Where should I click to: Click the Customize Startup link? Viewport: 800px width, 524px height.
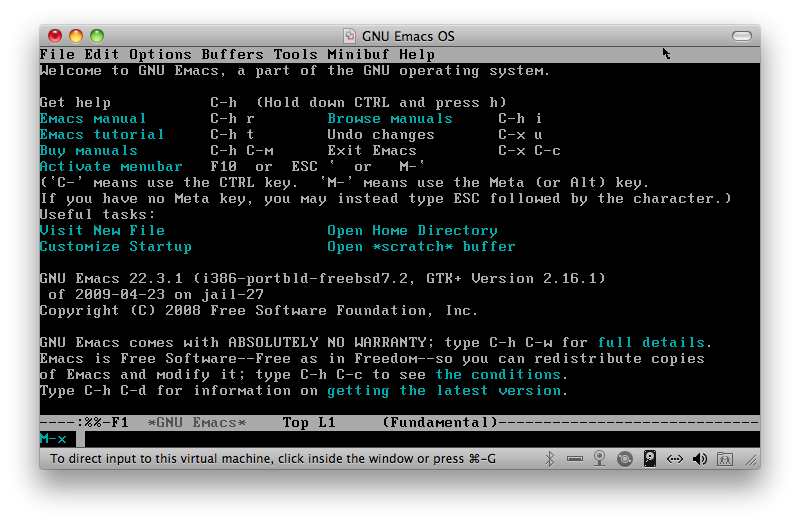pyautogui.click(x=116, y=246)
